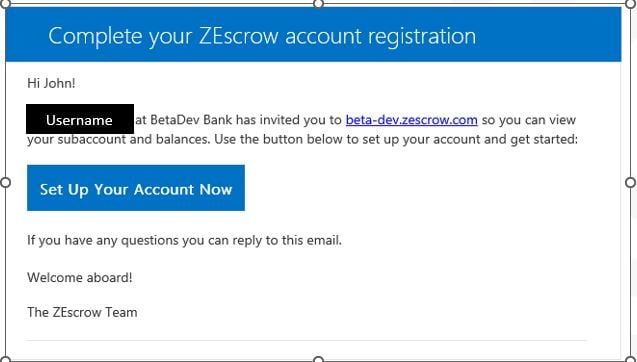Click the horizontal divider line below the signature
The width and height of the screenshot is (637, 362).
(307, 340)
